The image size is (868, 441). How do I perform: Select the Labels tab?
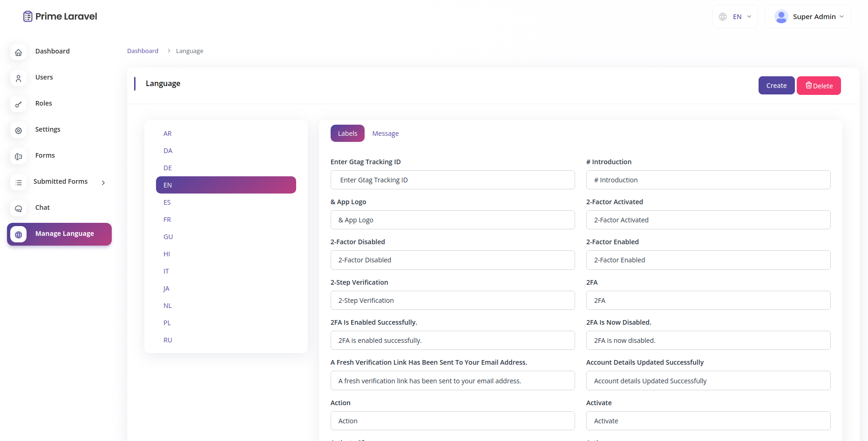347,133
